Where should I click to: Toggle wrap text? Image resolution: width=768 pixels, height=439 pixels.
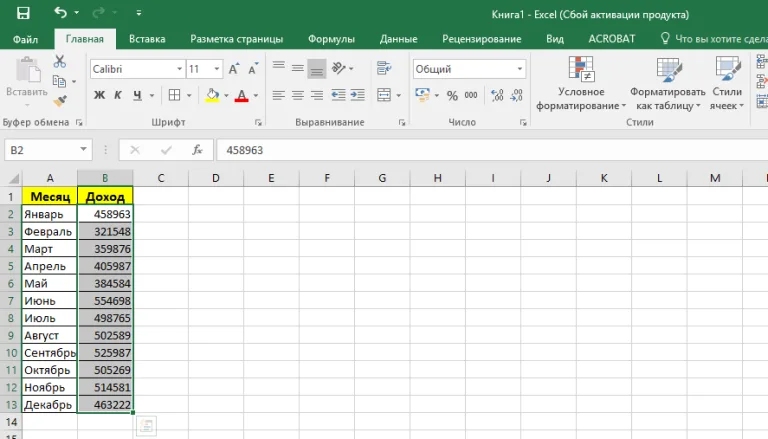(384, 68)
